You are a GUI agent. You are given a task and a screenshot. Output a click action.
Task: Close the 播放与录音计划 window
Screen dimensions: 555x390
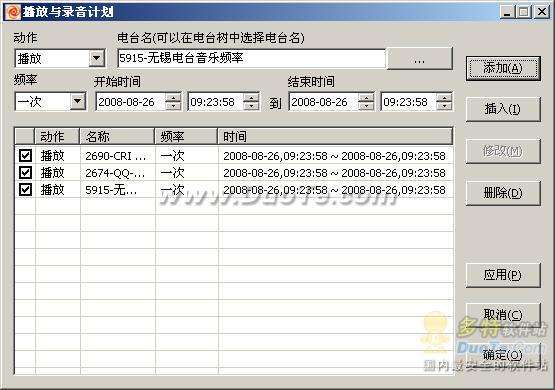542,12
